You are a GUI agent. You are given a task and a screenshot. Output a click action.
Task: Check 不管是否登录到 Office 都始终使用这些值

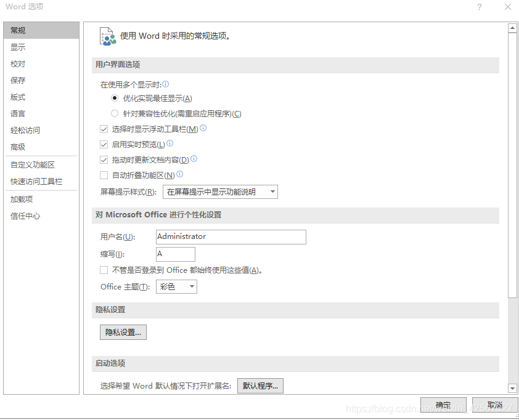pyautogui.click(x=104, y=270)
